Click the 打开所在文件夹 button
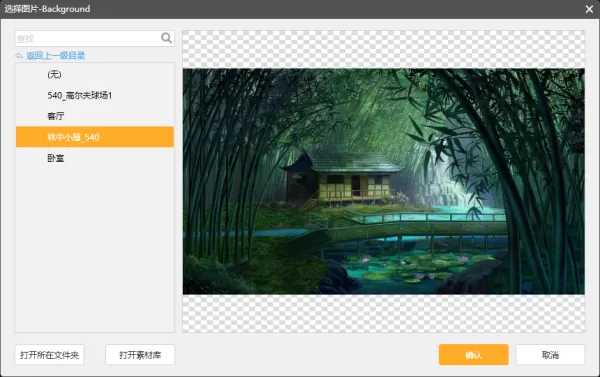This screenshot has width=600, height=377. [x=49, y=355]
